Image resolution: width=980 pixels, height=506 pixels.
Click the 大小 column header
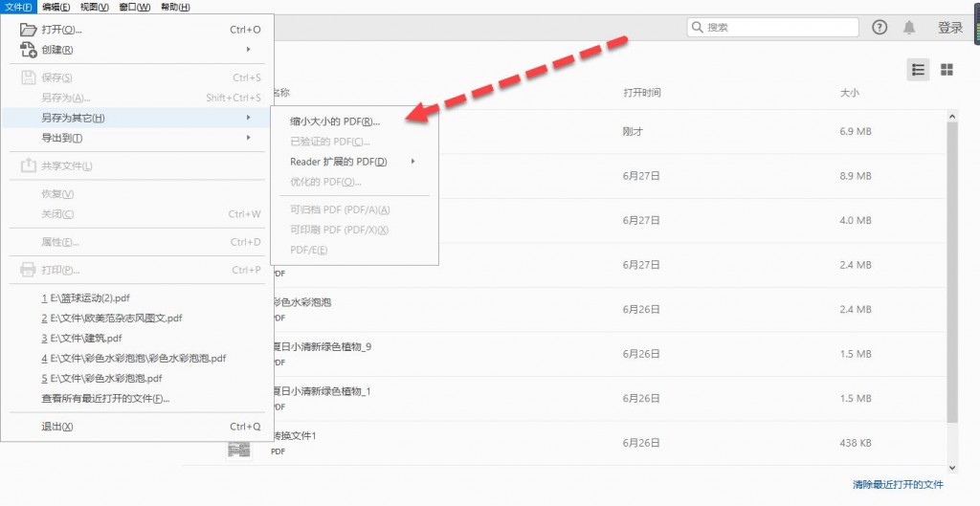(x=849, y=93)
